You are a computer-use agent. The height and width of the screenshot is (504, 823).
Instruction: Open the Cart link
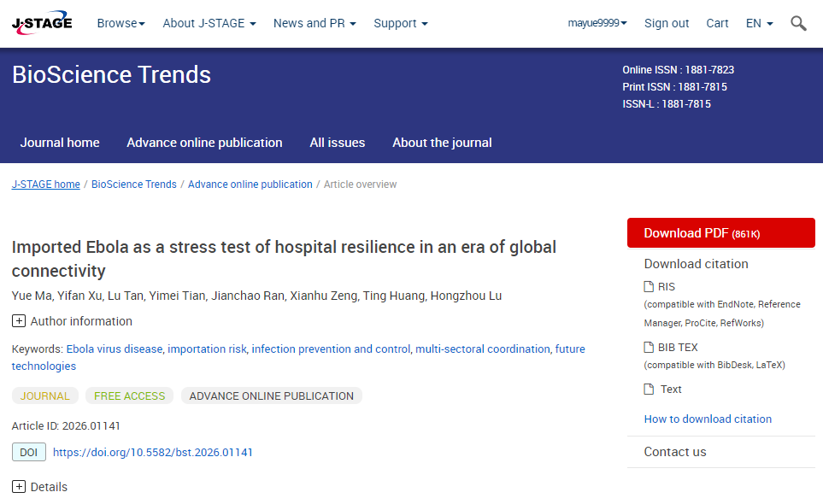click(717, 23)
